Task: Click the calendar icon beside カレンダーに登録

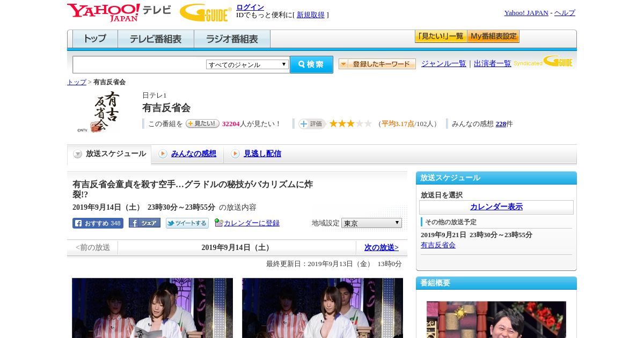Action: [x=218, y=223]
